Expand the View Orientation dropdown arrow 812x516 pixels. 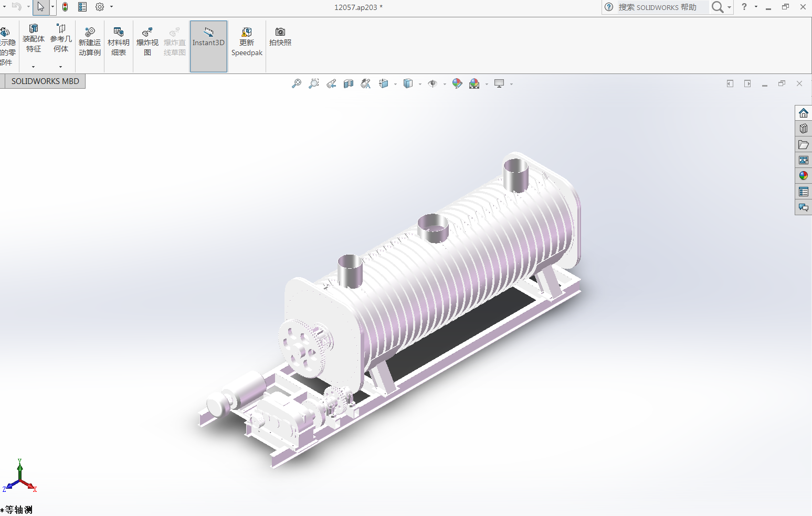(x=395, y=84)
